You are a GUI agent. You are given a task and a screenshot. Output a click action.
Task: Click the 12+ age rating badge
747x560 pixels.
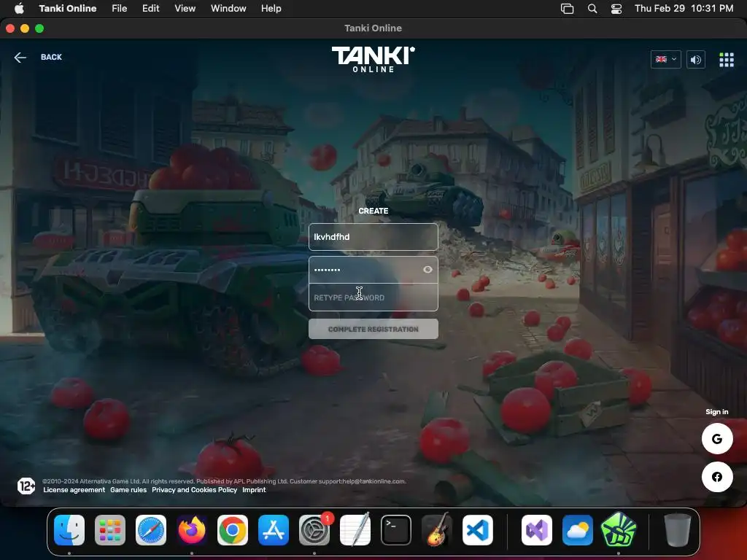pyautogui.click(x=26, y=486)
